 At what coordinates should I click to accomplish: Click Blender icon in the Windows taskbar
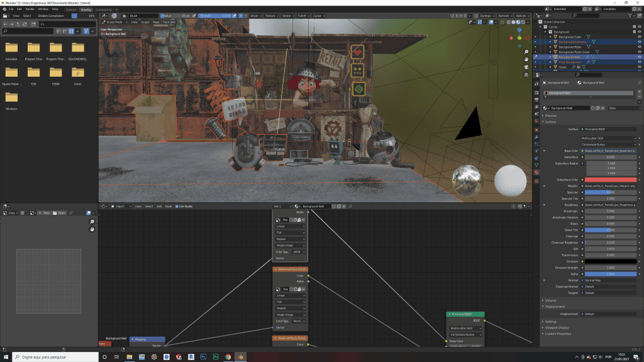point(240,357)
